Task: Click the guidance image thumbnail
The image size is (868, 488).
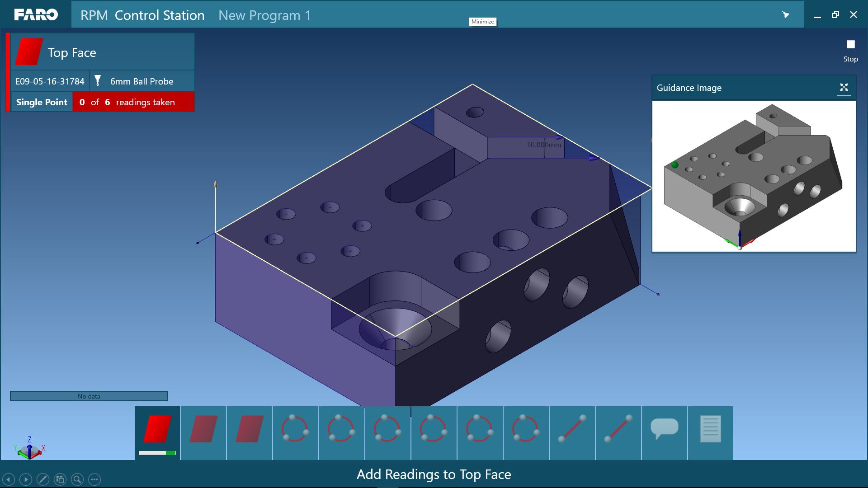Action: point(754,176)
